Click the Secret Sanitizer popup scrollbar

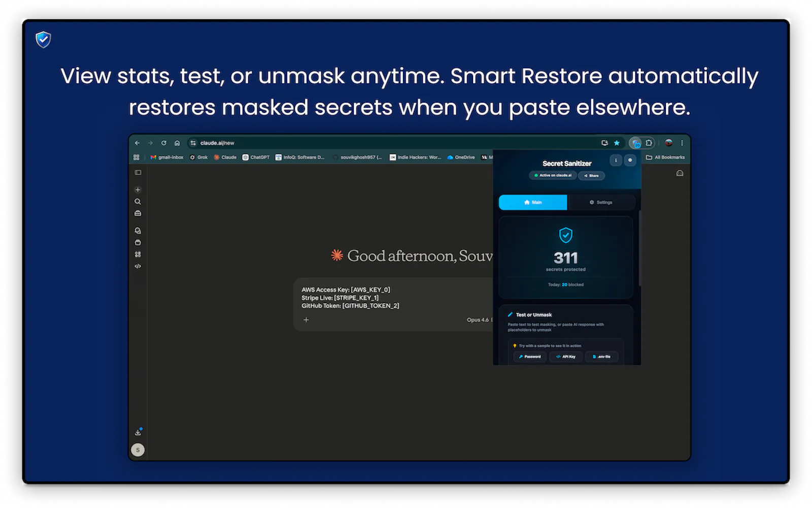pyautogui.click(x=639, y=248)
